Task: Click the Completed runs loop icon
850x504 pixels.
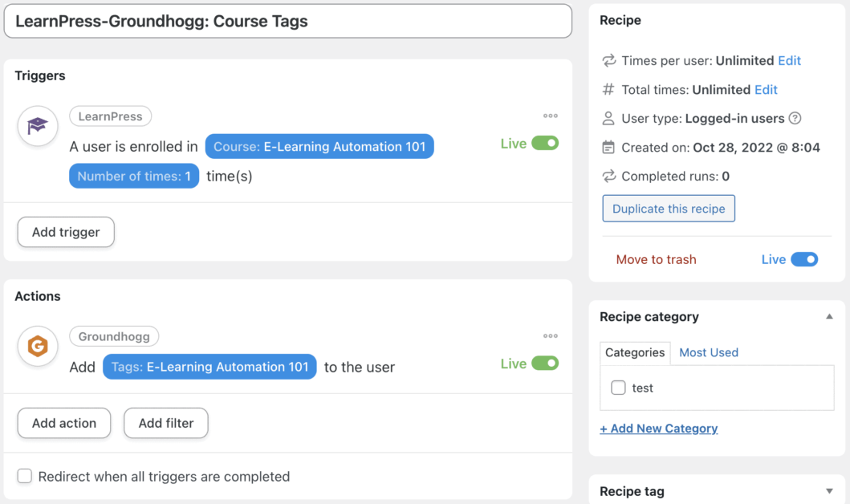Action: pos(608,176)
